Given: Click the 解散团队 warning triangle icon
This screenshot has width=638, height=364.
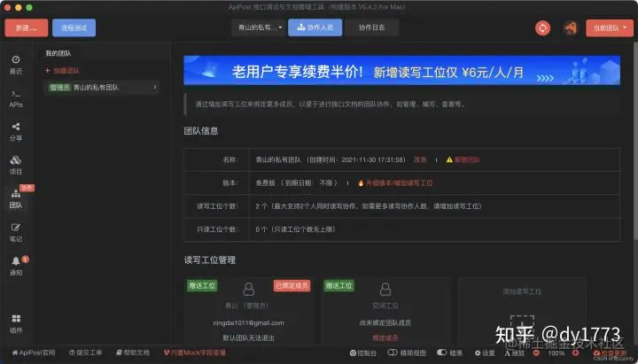Looking at the screenshot, I should tap(449, 159).
